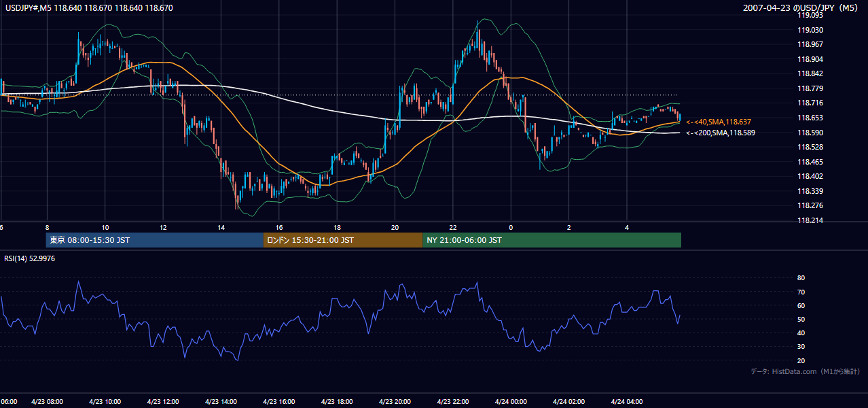Click hour label 10 under the price chart
The height and width of the screenshot is (408, 868).
[x=105, y=227]
